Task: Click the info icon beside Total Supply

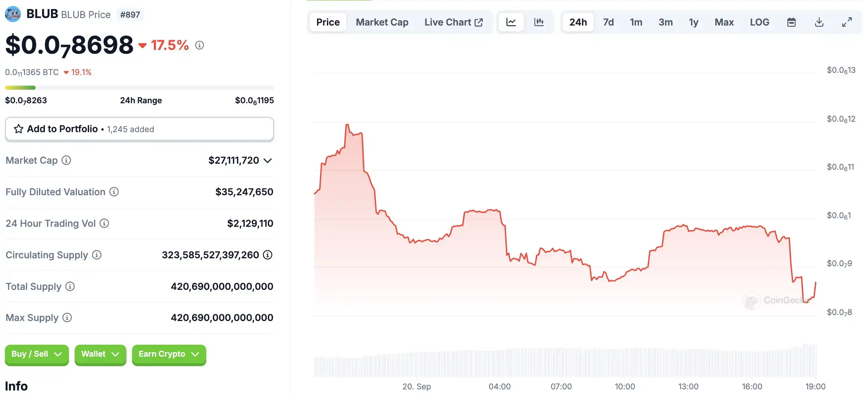Action: 70,286
